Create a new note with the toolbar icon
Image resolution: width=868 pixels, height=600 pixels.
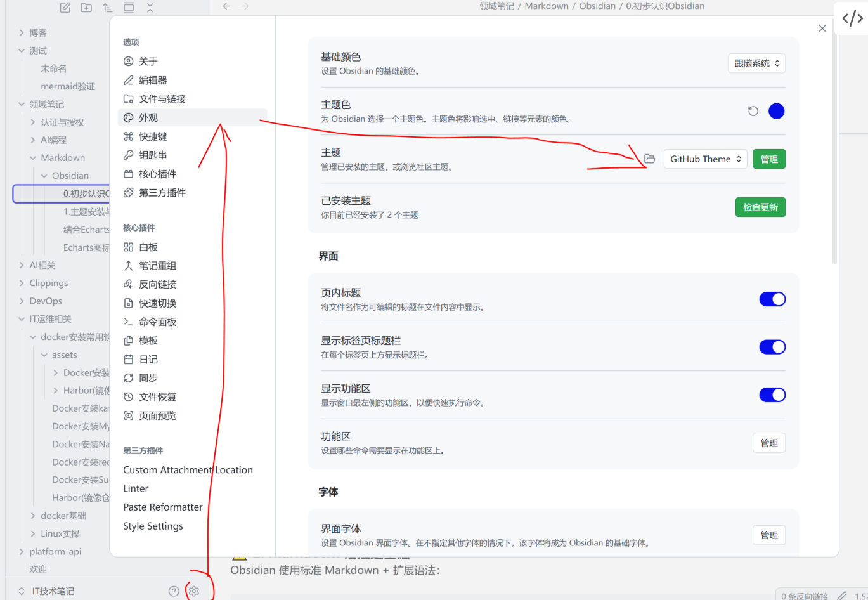65,8
